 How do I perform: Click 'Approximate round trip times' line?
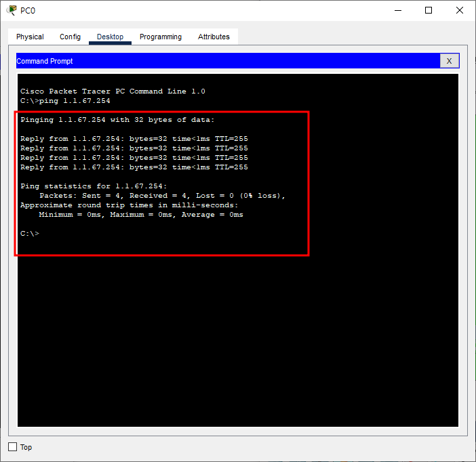(x=130, y=205)
